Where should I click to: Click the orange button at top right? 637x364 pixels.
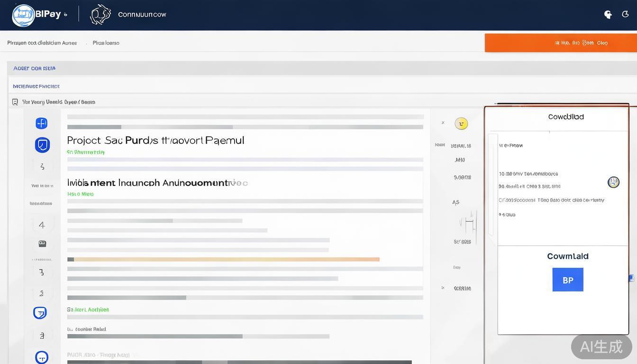click(561, 43)
